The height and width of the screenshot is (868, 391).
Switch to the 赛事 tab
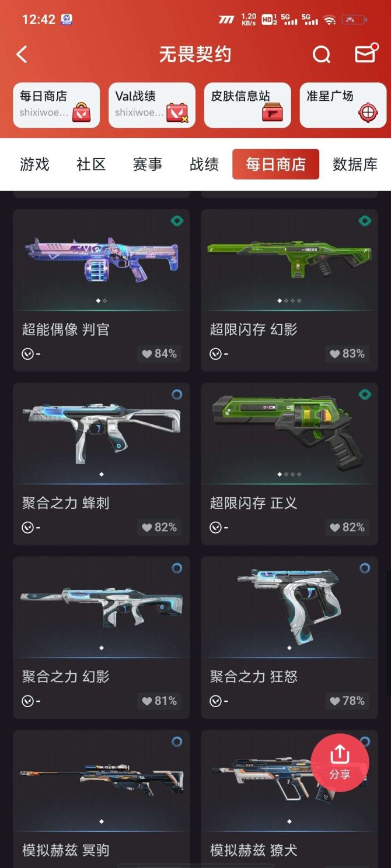(147, 164)
